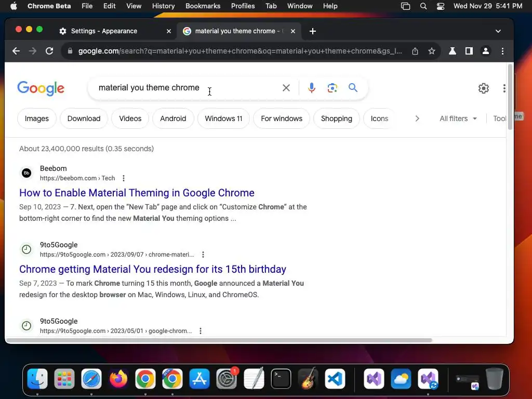Click the forward navigation arrow

pyautogui.click(x=33, y=51)
